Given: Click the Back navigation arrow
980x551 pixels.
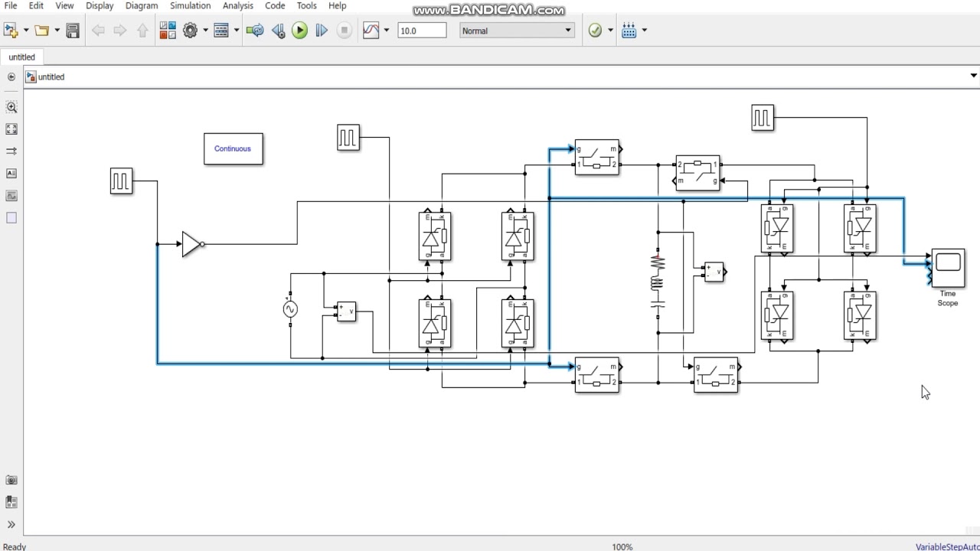Looking at the screenshot, I should pos(98,31).
